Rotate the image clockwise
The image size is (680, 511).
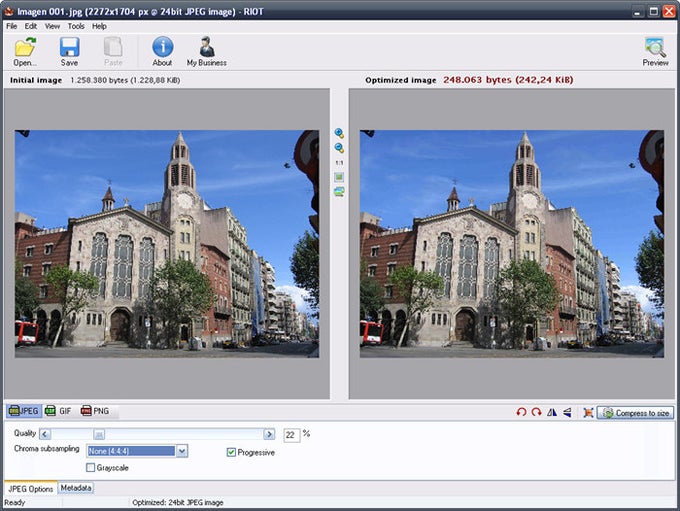[536, 412]
